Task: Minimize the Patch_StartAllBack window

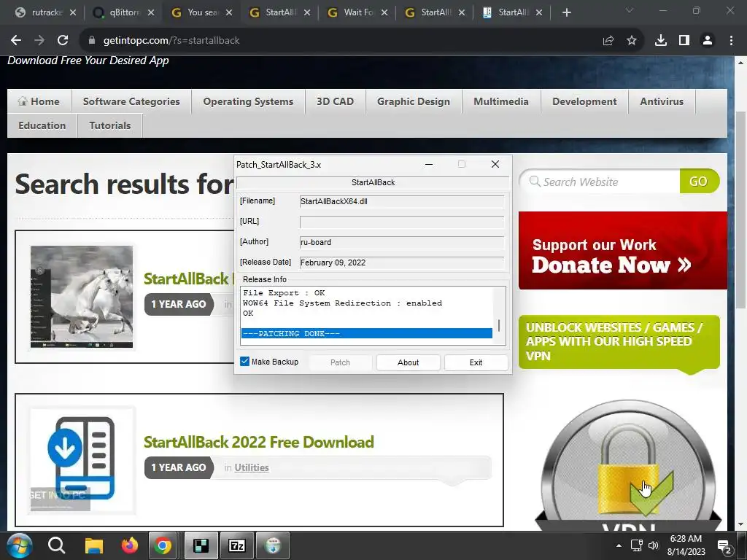Action: (x=429, y=164)
